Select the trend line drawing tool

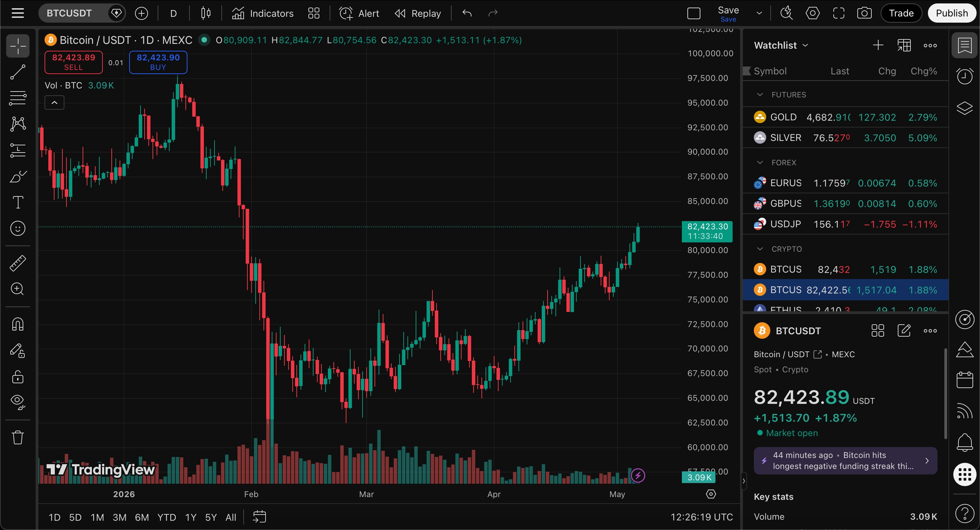pyautogui.click(x=17, y=72)
